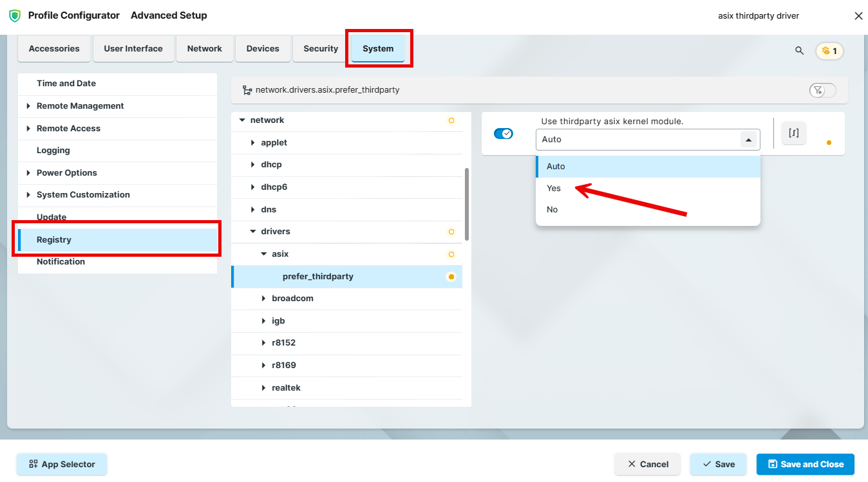Expand the broadcom tree node
Image resolution: width=868 pixels, height=482 pixels.
264,299
